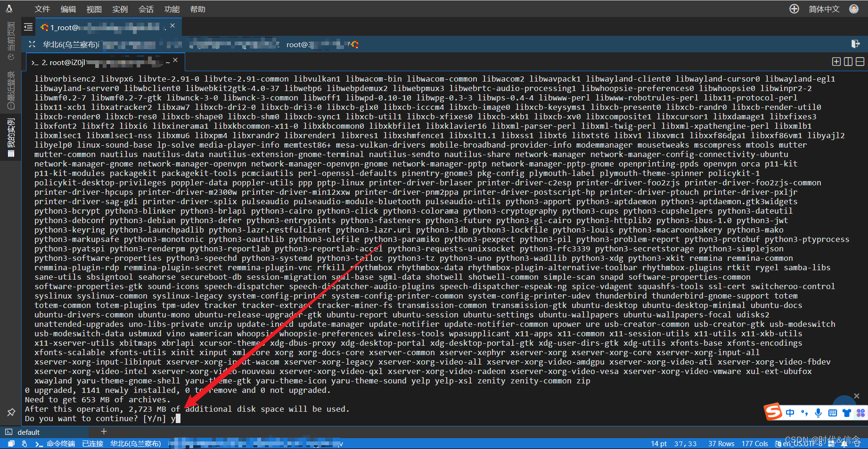Toggle Chinese 中 input mode
This screenshot has width=868, height=449.
[x=790, y=413]
